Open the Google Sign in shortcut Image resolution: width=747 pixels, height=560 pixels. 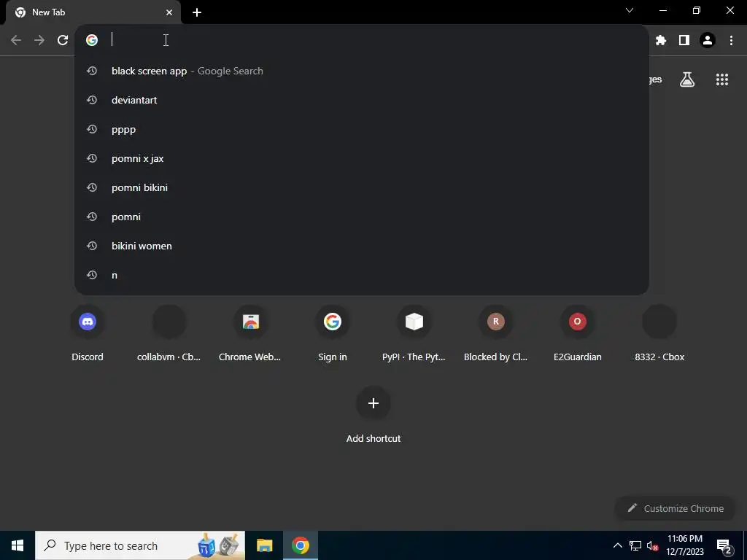click(333, 333)
